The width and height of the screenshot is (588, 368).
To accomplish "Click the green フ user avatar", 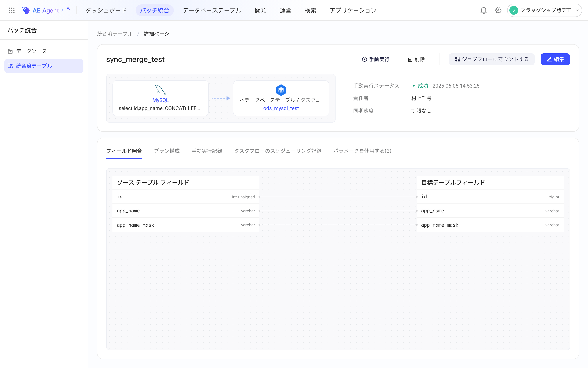I will pyautogui.click(x=514, y=10).
